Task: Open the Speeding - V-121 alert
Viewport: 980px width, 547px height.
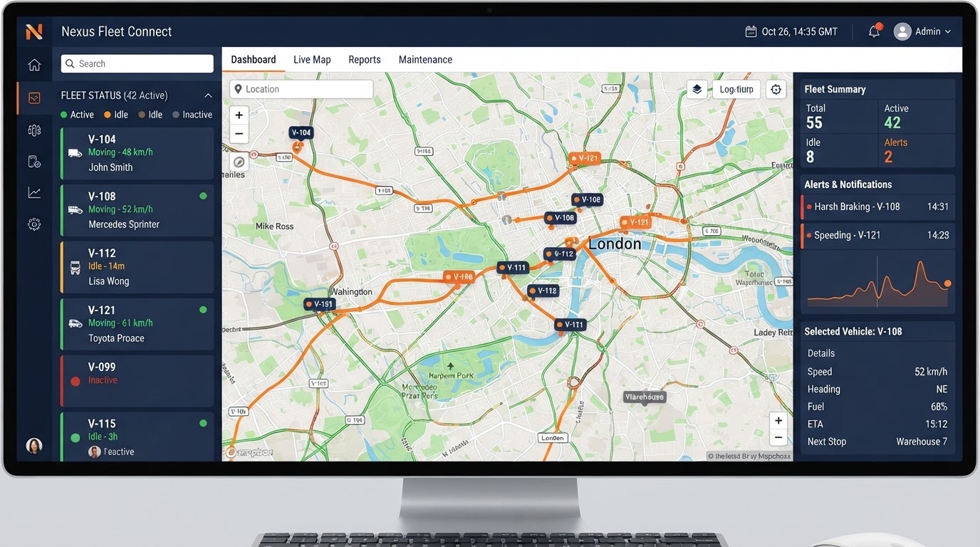Action: [x=878, y=235]
